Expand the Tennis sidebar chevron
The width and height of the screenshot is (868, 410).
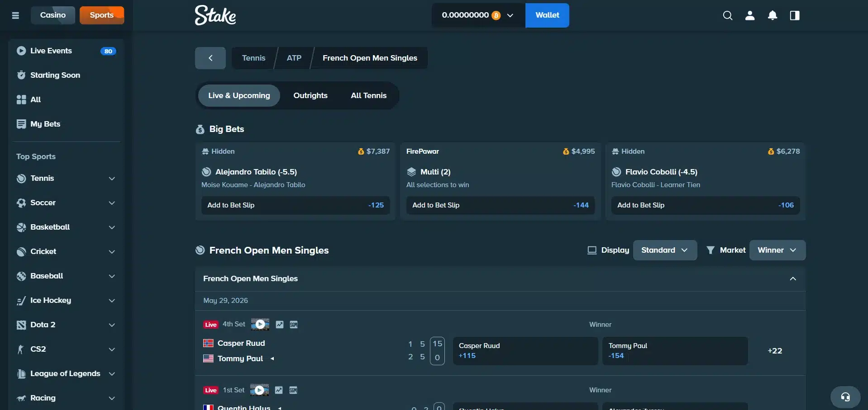(112, 179)
